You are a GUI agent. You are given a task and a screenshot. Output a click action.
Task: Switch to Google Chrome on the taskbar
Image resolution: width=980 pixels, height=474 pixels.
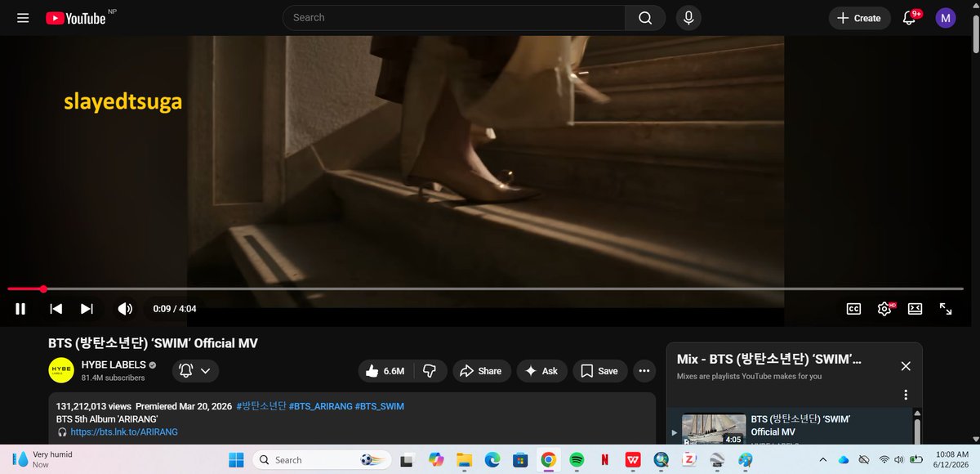click(x=548, y=460)
